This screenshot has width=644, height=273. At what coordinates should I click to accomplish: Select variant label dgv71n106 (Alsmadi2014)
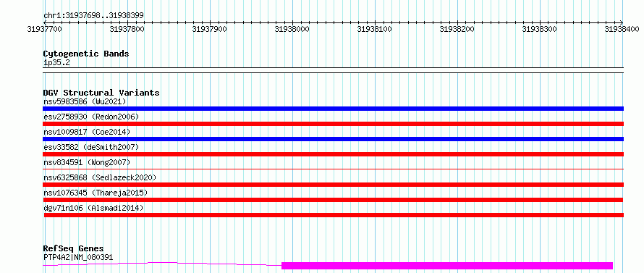[93, 208]
